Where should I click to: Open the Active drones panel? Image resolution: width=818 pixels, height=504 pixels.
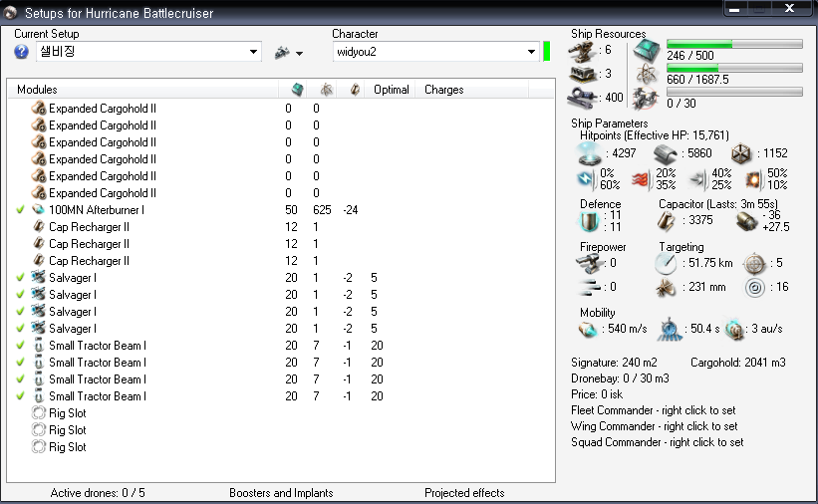(x=98, y=493)
